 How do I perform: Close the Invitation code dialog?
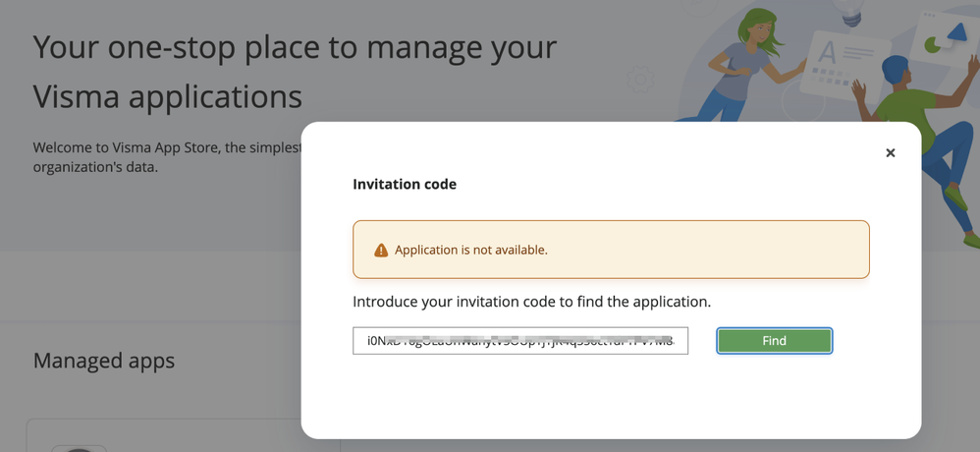891,152
